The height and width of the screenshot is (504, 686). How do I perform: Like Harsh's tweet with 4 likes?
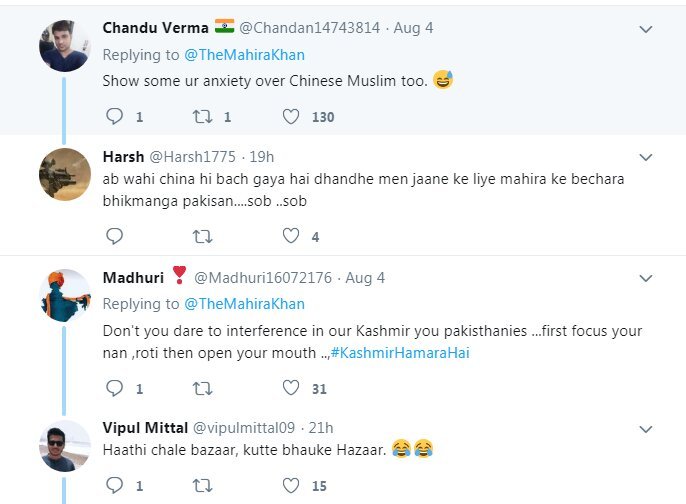[x=291, y=237]
